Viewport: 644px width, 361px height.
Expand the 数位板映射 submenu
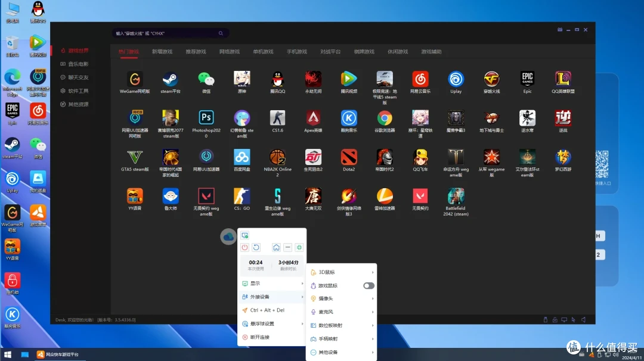342,325
